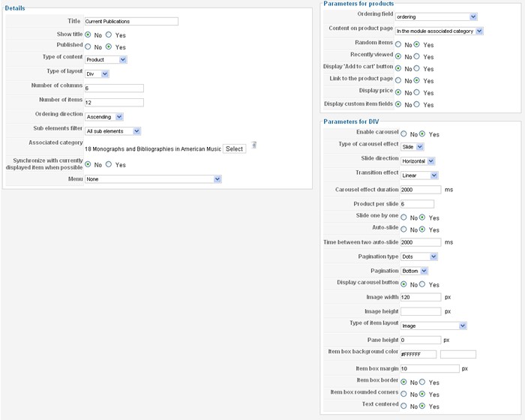Viewport: 525px width, 420px height.
Task: Click the Image height input box
Action: point(421,311)
